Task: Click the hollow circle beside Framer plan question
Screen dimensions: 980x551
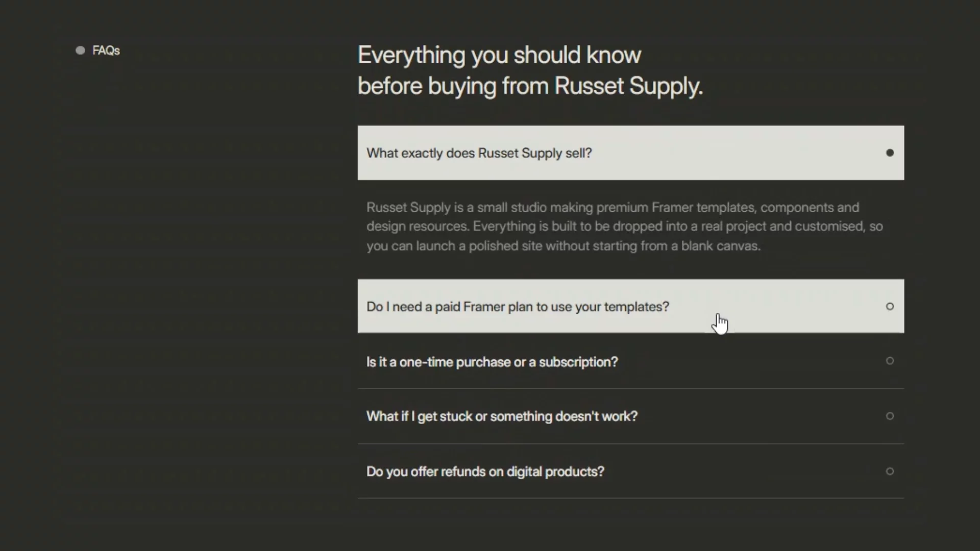Action: [890, 306]
